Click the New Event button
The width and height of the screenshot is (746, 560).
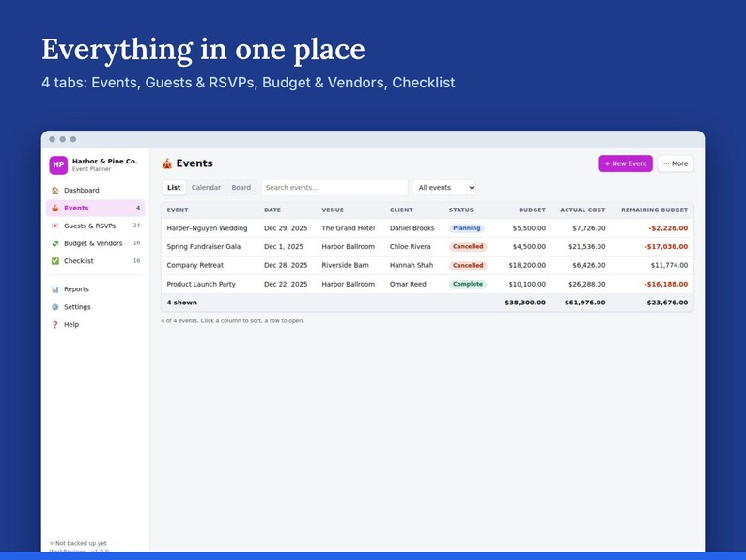tap(626, 163)
